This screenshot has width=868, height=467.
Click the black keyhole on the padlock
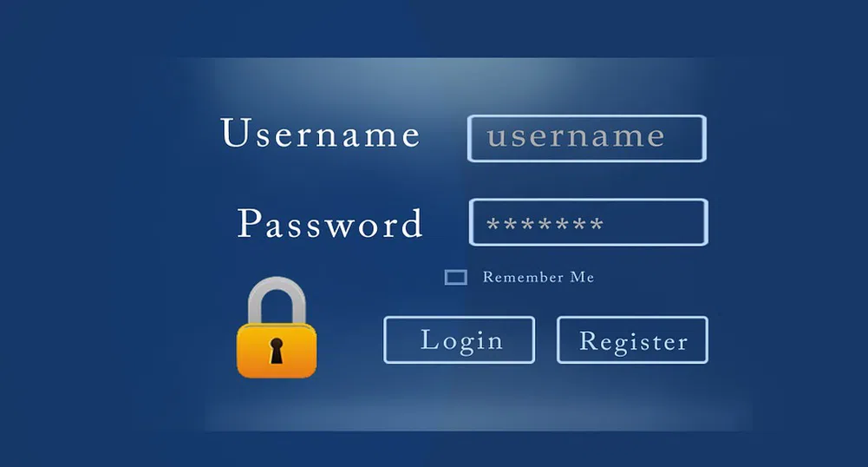(277, 351)
